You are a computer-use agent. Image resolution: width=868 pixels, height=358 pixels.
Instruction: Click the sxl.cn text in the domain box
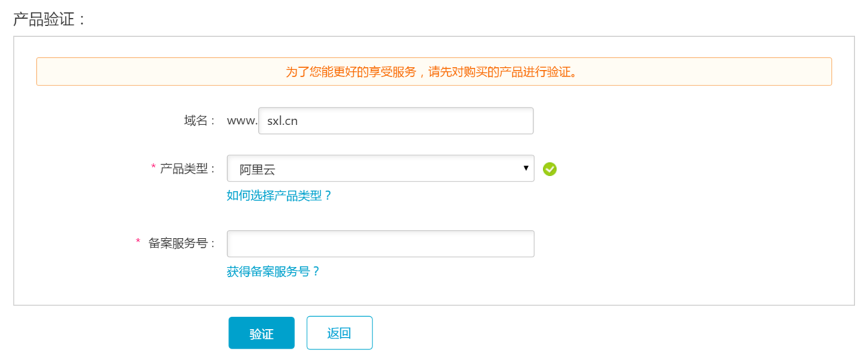coord(283,122)
